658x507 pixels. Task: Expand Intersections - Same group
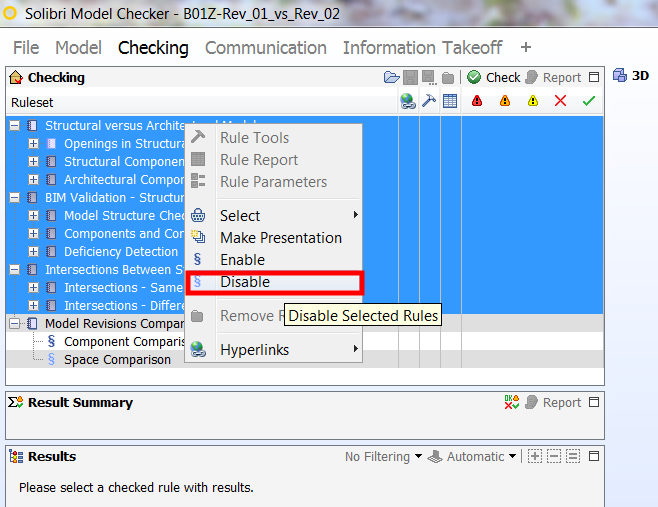click(x=33, y=287)
